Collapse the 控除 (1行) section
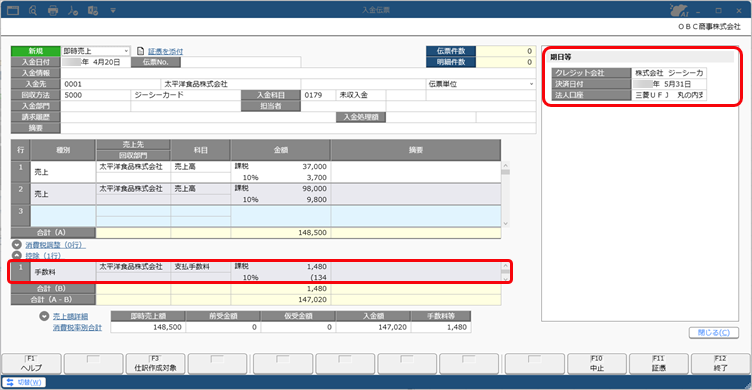 (x=17, y=255)
